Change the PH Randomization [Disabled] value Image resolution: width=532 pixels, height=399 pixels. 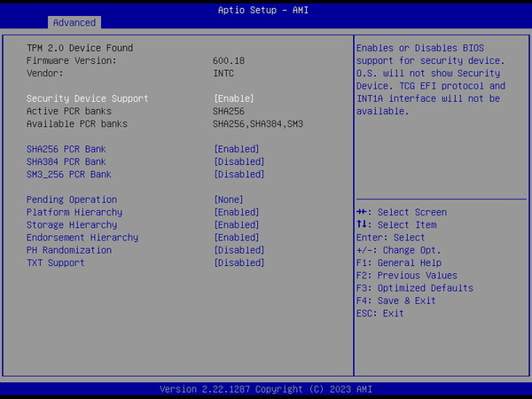coord(239,250)
